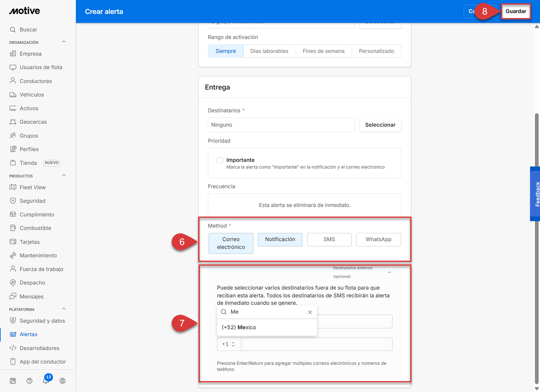Open the user profile icon
The height and width of the screenshot is (392, 540).
coord(63,381)
